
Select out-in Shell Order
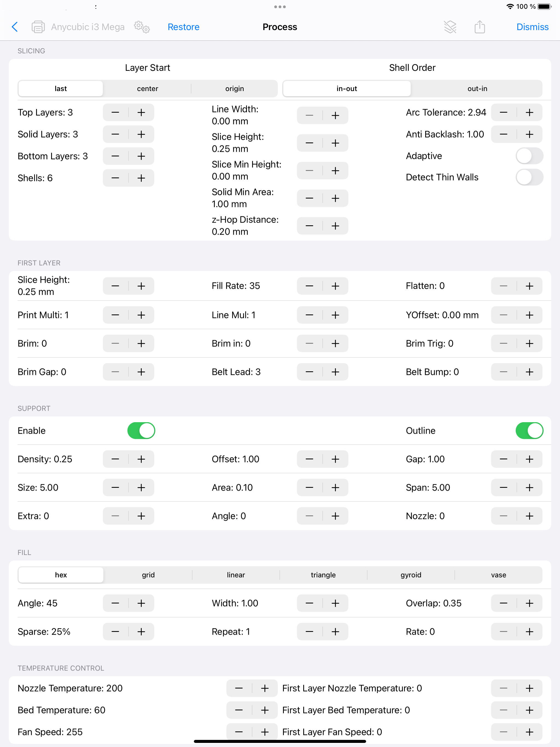477,89
